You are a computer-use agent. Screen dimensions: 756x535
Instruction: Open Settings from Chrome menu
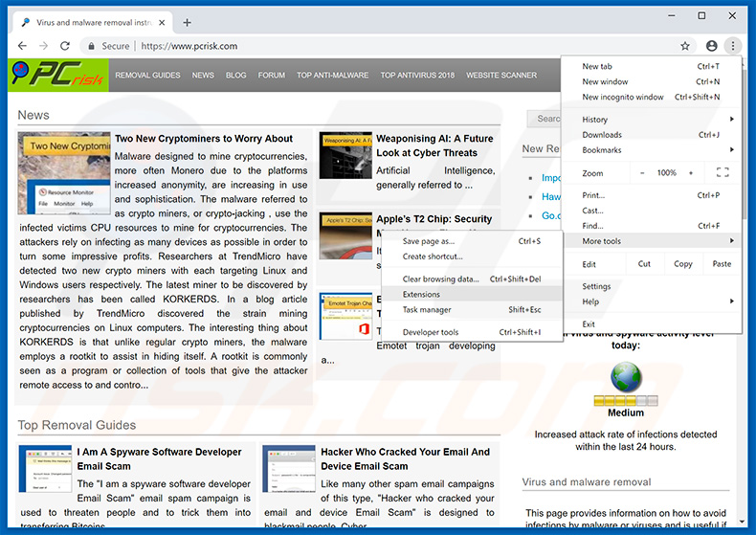(651, 286)
